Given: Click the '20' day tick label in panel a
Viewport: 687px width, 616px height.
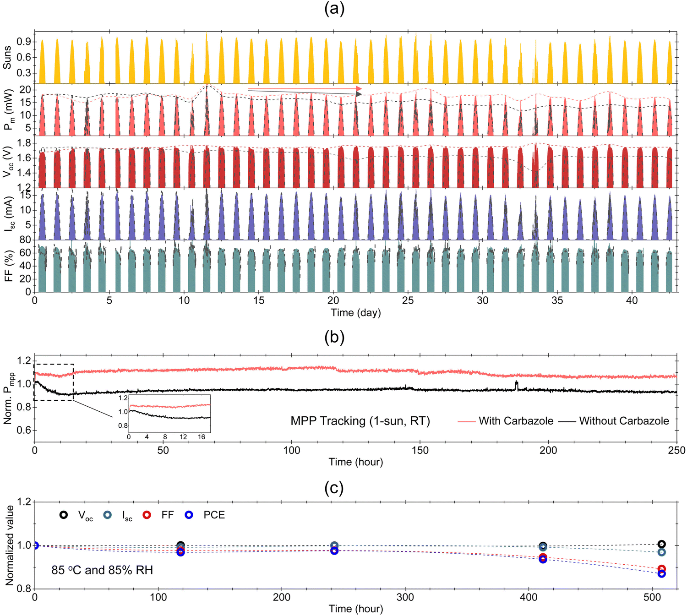Looking at the screenshot, I should [333, 300].
